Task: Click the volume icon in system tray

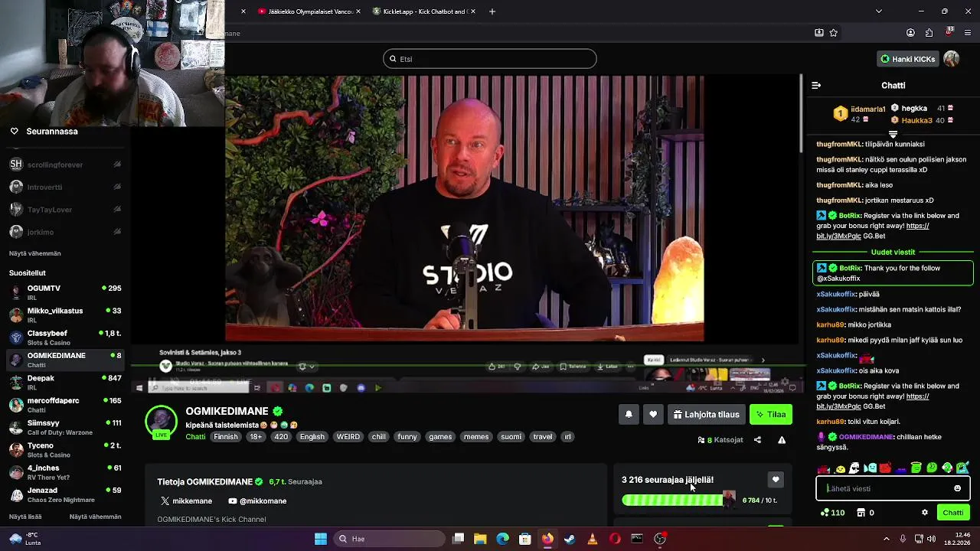Action: click(932, 539)
